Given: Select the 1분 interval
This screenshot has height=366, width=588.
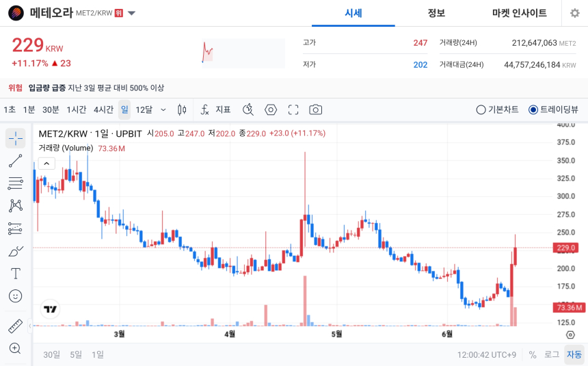Looking at the screenshot, I should 29,109.
